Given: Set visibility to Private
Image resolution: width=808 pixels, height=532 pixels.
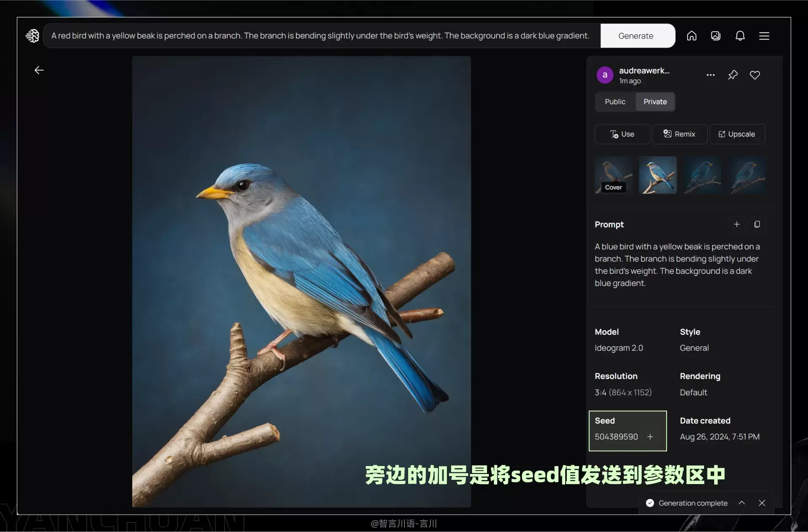Looking at the screenshot, I should coord(655,102).
